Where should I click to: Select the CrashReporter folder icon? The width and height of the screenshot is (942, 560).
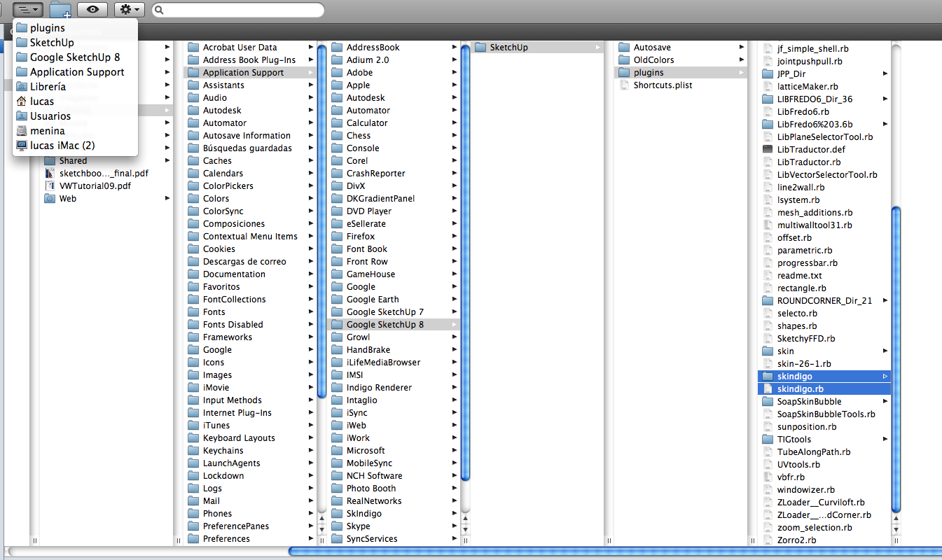pyautogui.click(x=337, y=174)
